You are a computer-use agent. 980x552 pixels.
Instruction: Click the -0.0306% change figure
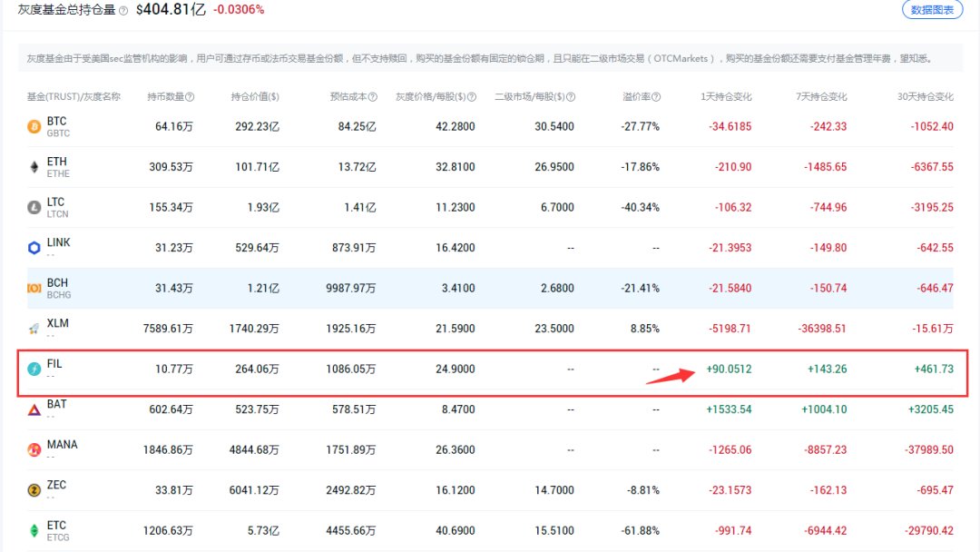pos(239,10)
